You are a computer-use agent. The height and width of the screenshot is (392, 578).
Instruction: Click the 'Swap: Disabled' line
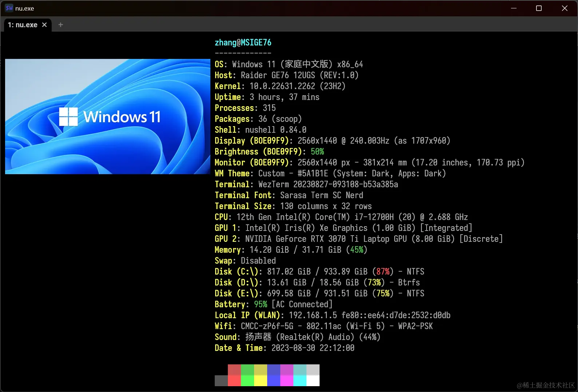pos(245,261)
